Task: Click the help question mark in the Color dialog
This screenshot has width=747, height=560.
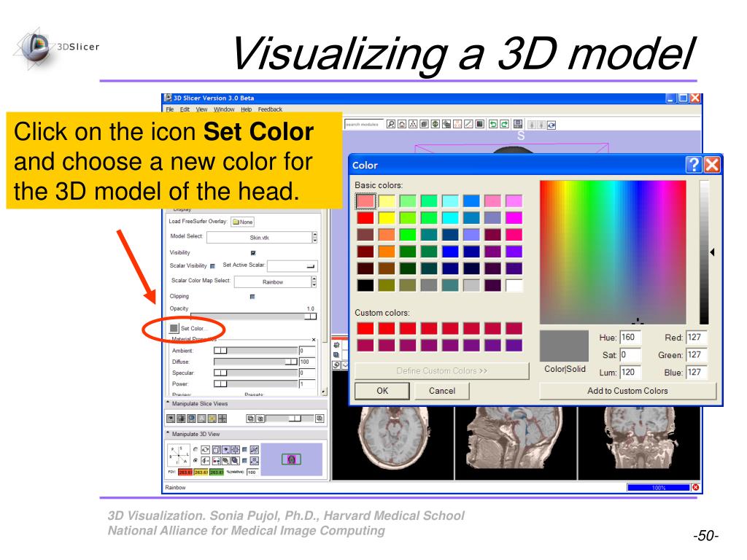Action: tap(694, 165)
